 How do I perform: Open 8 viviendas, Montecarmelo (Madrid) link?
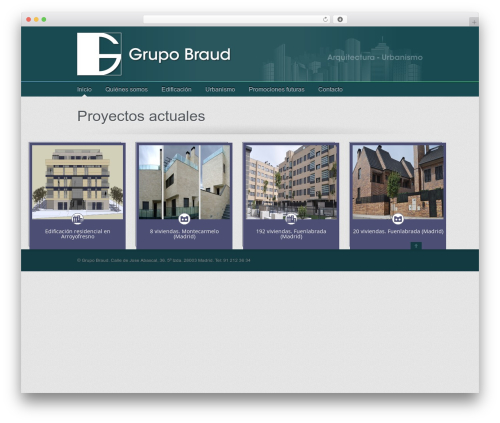(184, 234)
